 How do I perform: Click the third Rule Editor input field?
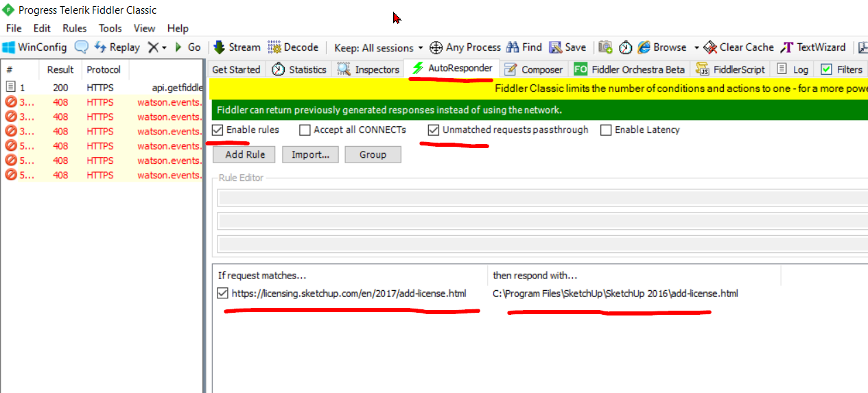[542, 244]
